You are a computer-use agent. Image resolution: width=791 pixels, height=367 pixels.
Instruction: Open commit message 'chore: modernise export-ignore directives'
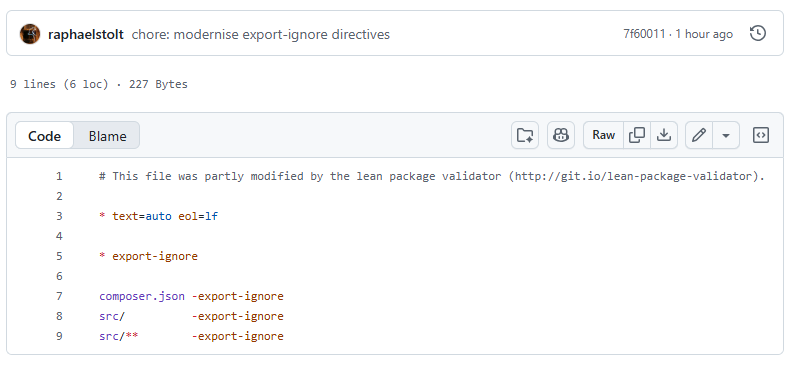[261, 35]
